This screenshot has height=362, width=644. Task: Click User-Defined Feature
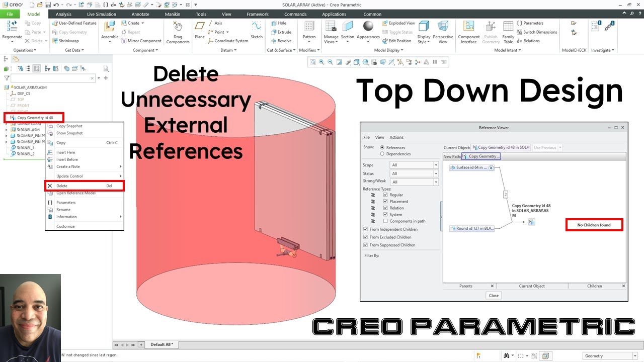(x=74, y=23)
